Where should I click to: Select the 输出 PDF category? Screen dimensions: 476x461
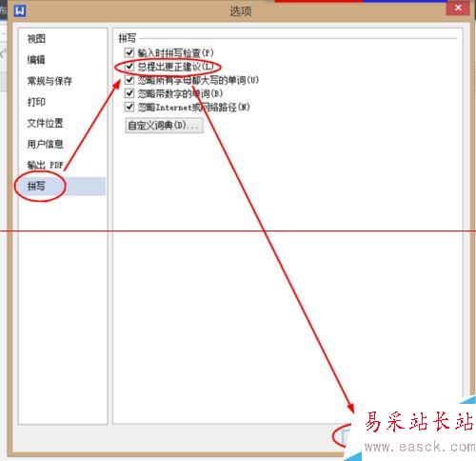tap(45, 165)
